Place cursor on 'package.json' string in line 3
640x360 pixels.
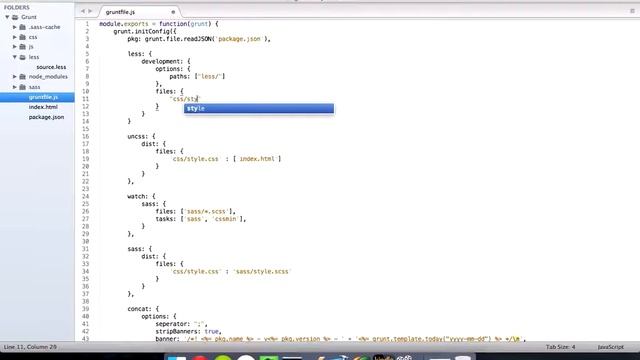pyautogui.click(x=239, y=39)
